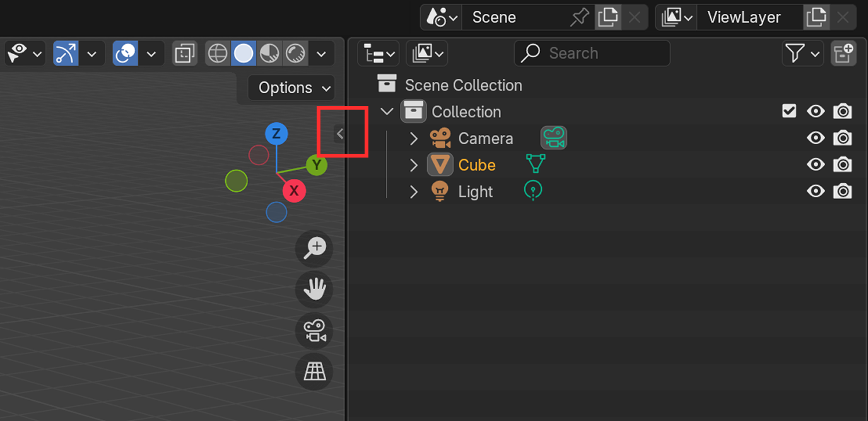Toggle X-ray mode

point(185,54)
